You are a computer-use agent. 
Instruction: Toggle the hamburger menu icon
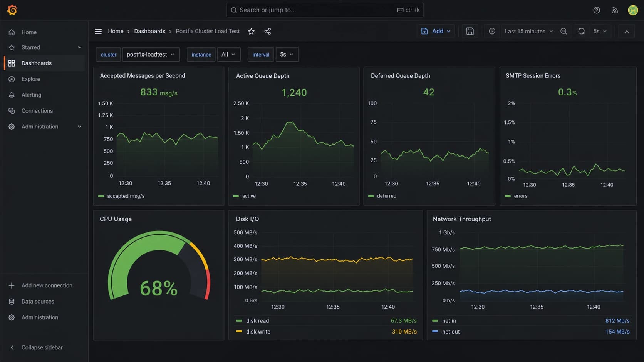click(x=98, y=31)
